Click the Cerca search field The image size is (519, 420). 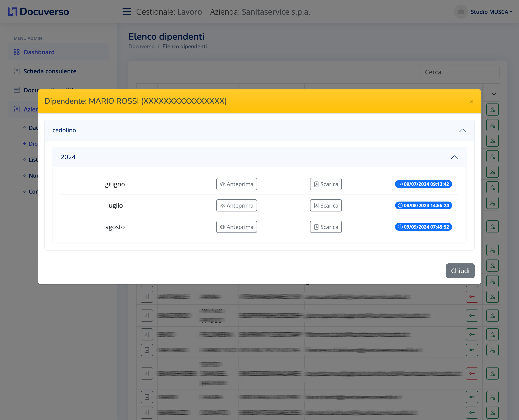click(459, 72)
